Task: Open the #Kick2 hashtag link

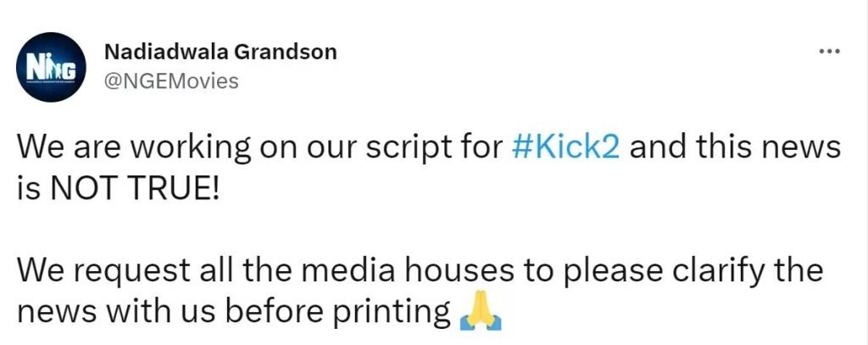Action: point(566,148)
